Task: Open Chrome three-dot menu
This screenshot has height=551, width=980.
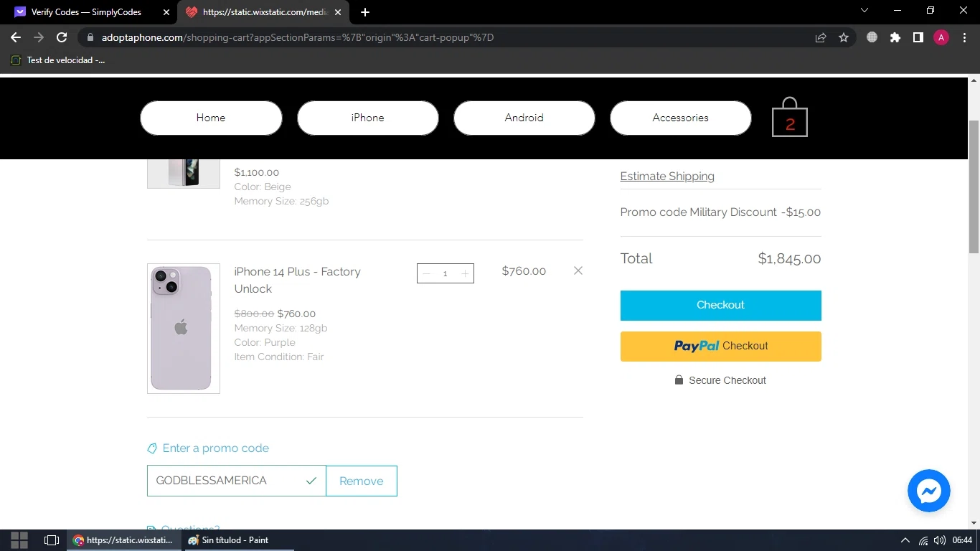Action: (x=964, y=37)
